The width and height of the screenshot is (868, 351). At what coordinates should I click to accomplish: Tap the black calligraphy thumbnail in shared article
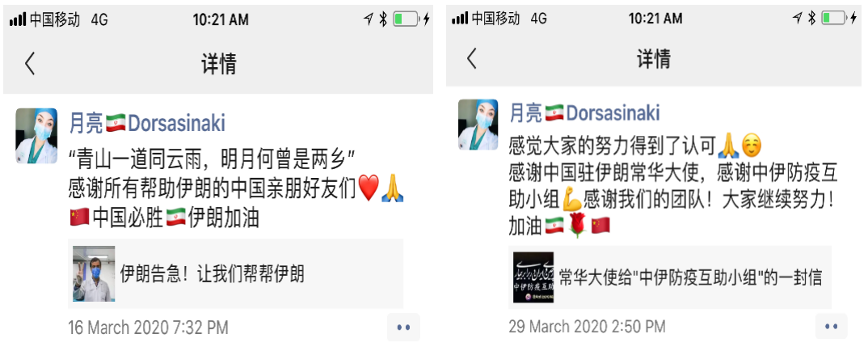tap(533, 277)
